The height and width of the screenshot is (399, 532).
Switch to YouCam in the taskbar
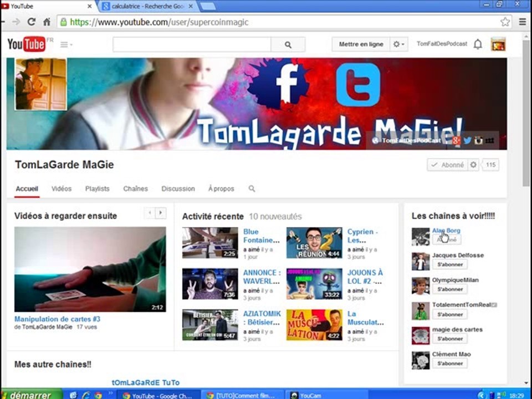(x=327, y=395)
